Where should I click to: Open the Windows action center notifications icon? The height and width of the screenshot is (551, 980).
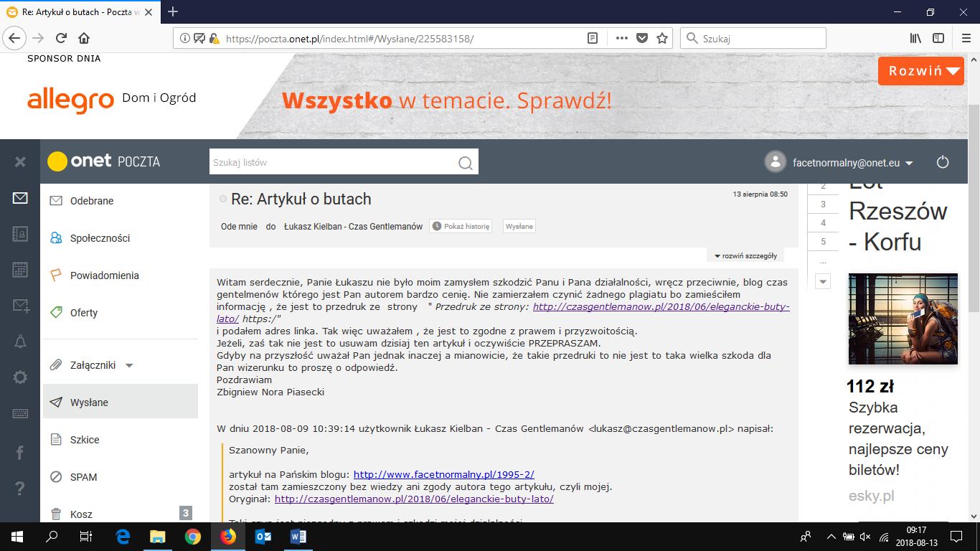tap(956, 536)
